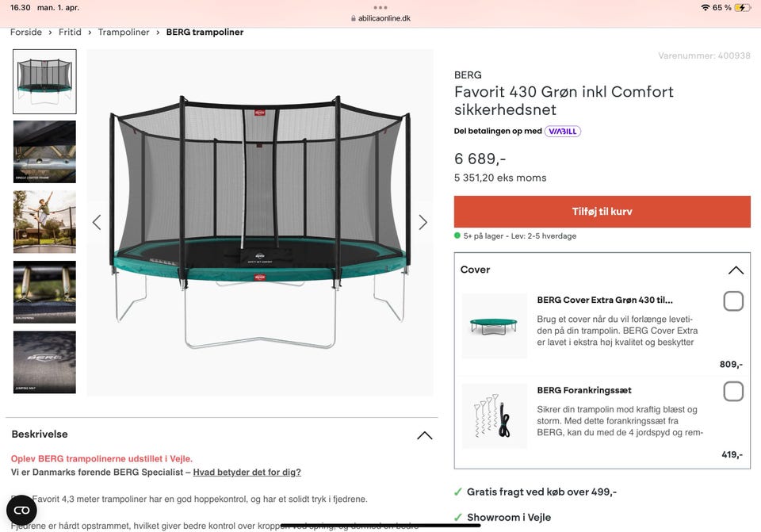Go to Forside breadcrumb
This screenshot has width=761, height=532.
tap(26, 33)
